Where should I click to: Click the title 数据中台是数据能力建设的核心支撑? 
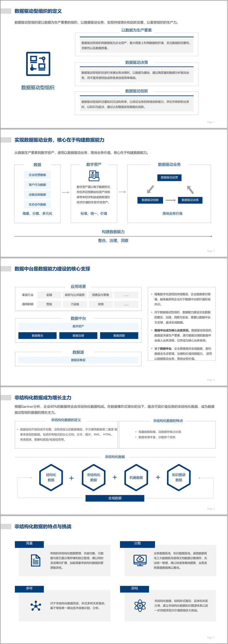point(52,269)
